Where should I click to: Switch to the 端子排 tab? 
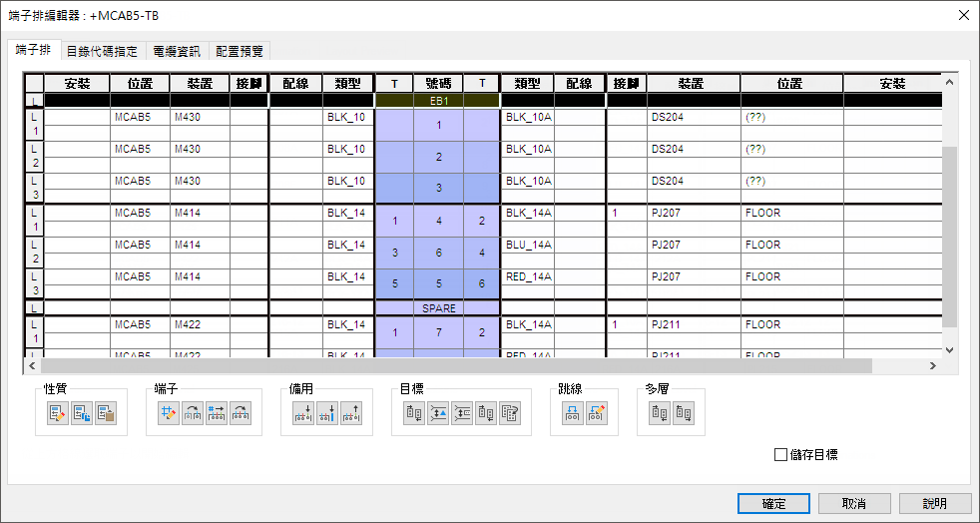coord(33,50)
